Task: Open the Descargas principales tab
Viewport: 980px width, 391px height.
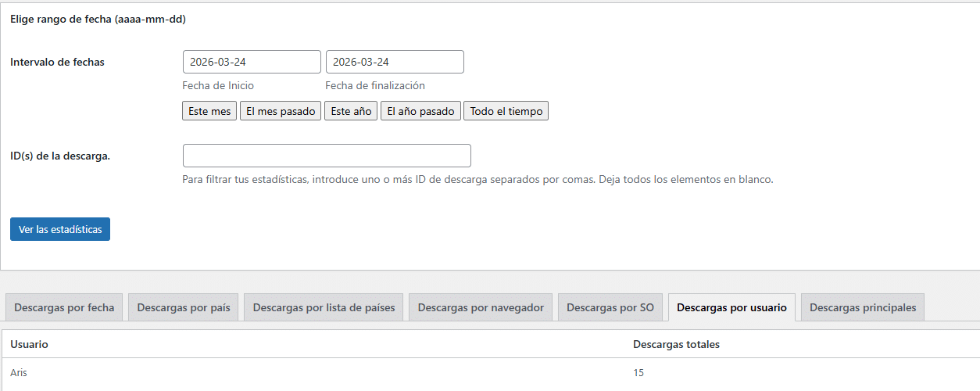Action: click(863, 307)
